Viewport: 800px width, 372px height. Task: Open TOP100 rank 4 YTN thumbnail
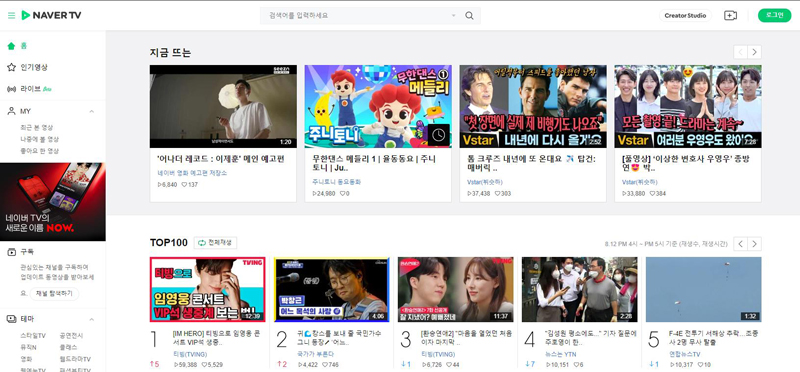point(580,289)
